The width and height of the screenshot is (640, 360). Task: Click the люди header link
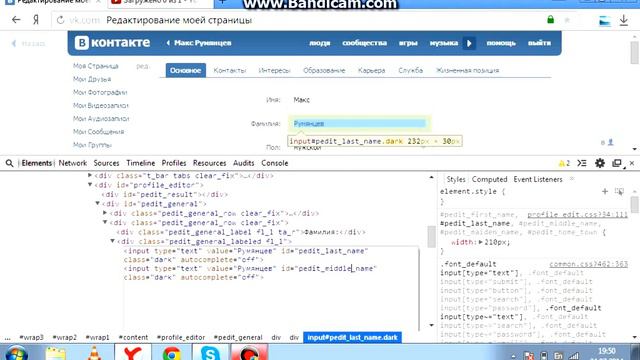pos(320,43)
